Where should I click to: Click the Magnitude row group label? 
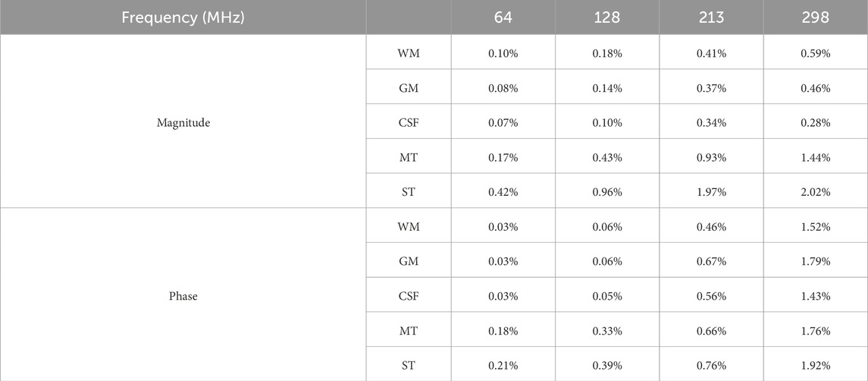click(183, 122)
